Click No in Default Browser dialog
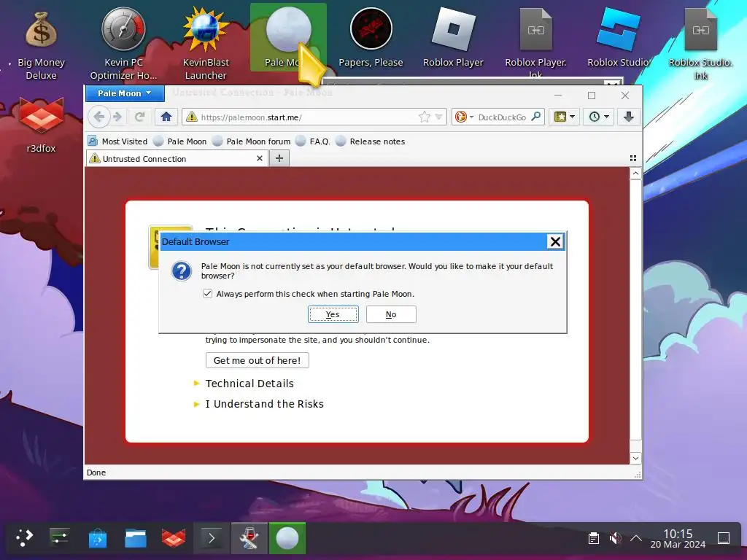This screenshot has width=747, height=560. pos(391,314)
